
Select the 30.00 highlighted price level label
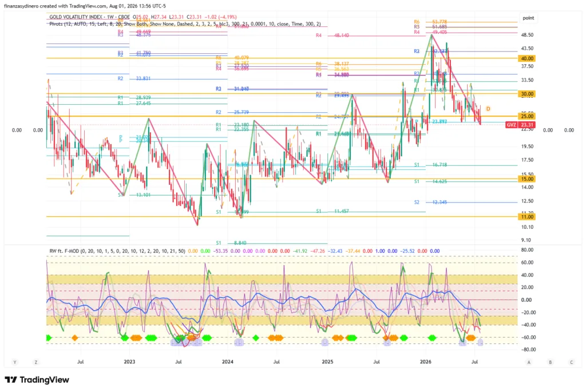tap(527, 94)
